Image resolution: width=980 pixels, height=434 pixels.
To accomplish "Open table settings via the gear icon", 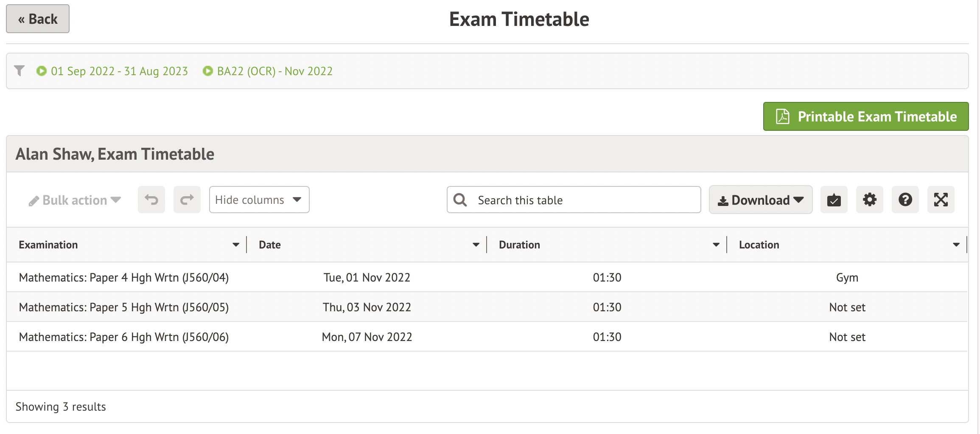I will click(869, 200).
